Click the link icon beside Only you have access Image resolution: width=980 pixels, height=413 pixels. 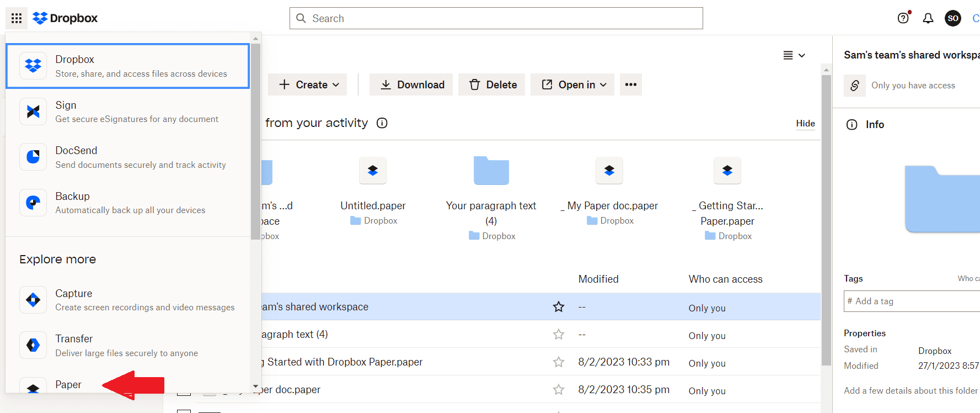(855, 86)
